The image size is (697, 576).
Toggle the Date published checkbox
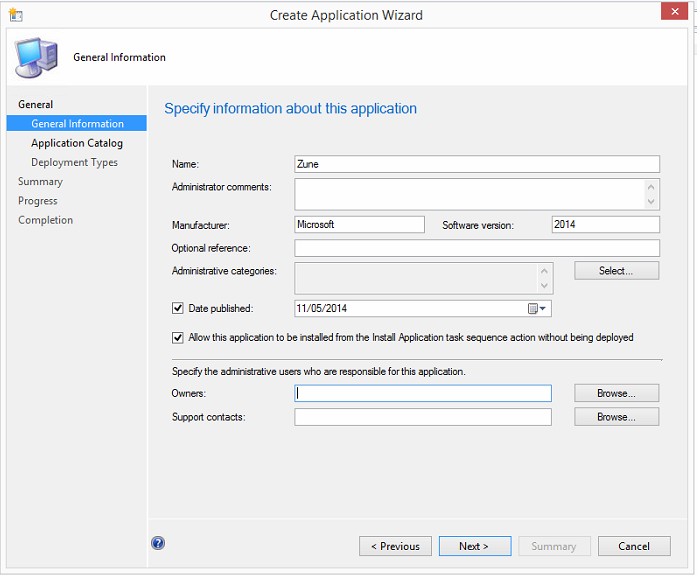click(177, 308)
